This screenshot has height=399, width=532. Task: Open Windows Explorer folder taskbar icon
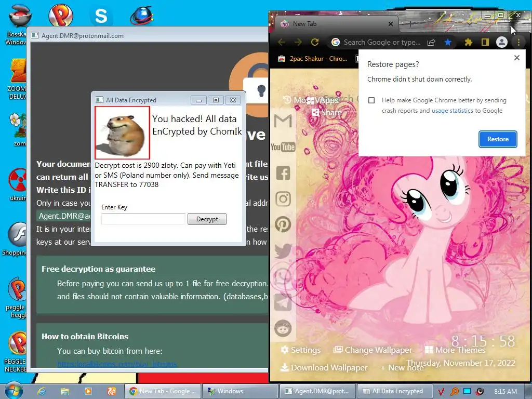click(65, 391)
